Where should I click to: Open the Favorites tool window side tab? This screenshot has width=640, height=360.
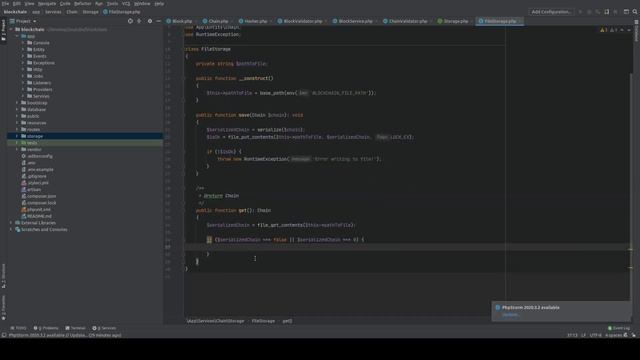pos(4,308)
